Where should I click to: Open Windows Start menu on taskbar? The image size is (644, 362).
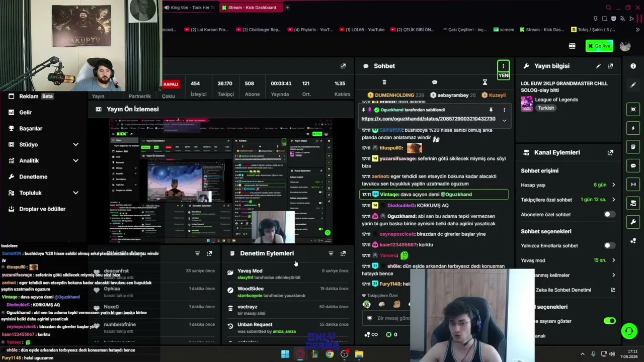(x=285, y=354)
